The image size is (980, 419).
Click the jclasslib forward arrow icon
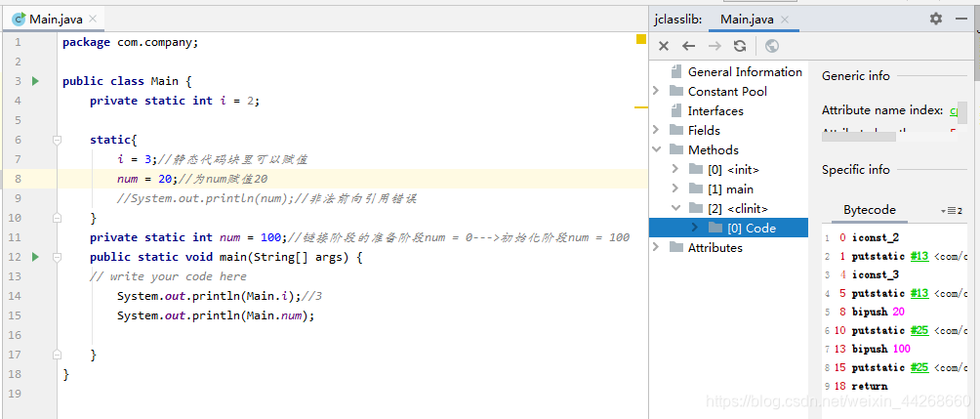[x=715, y=46]
